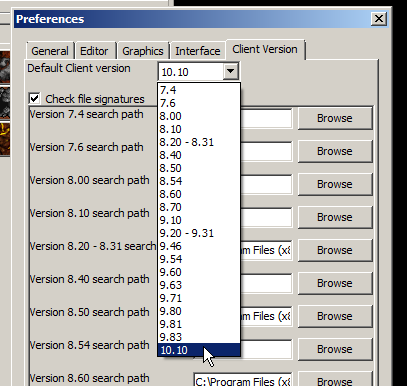Click the Version 8.60 search path field
The width and height of the screenshot is (407, 386).
tap(243, 380)
